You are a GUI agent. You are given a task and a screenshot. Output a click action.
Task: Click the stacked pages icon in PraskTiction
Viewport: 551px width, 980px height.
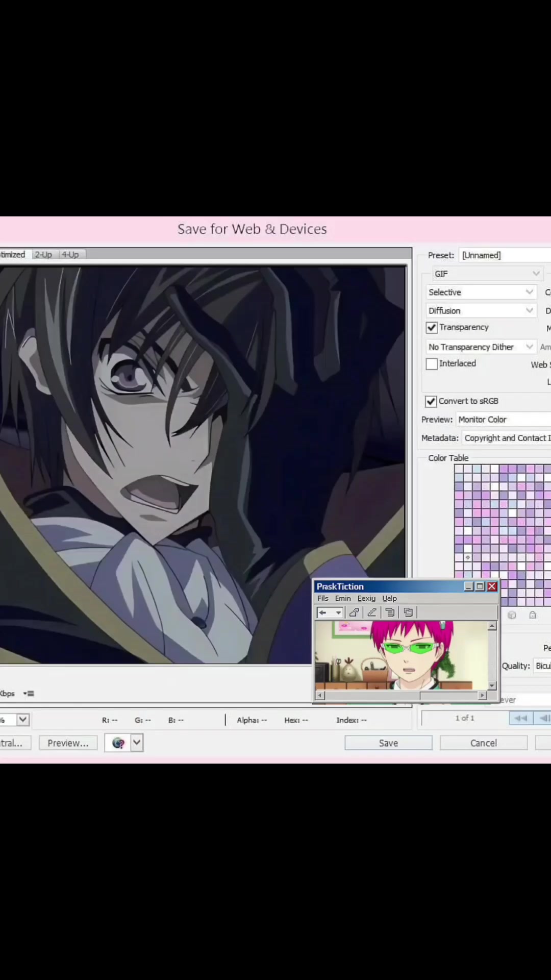(x=390, y=612)
